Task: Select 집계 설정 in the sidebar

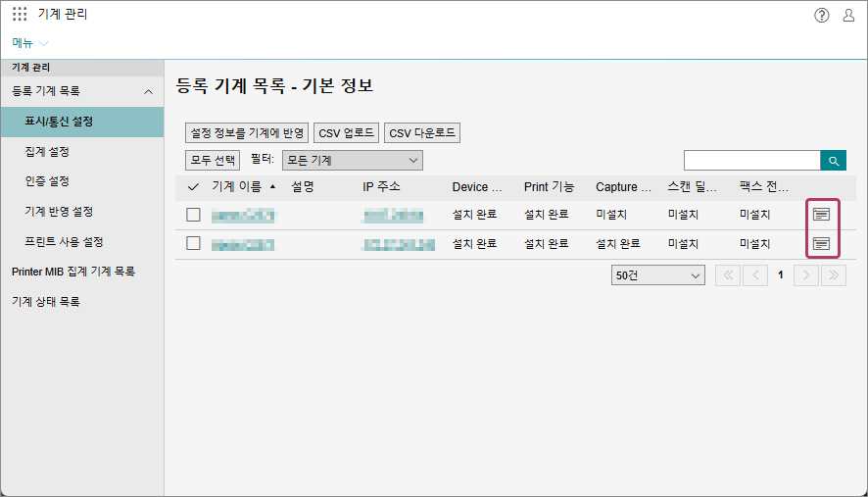Action: 47,152
